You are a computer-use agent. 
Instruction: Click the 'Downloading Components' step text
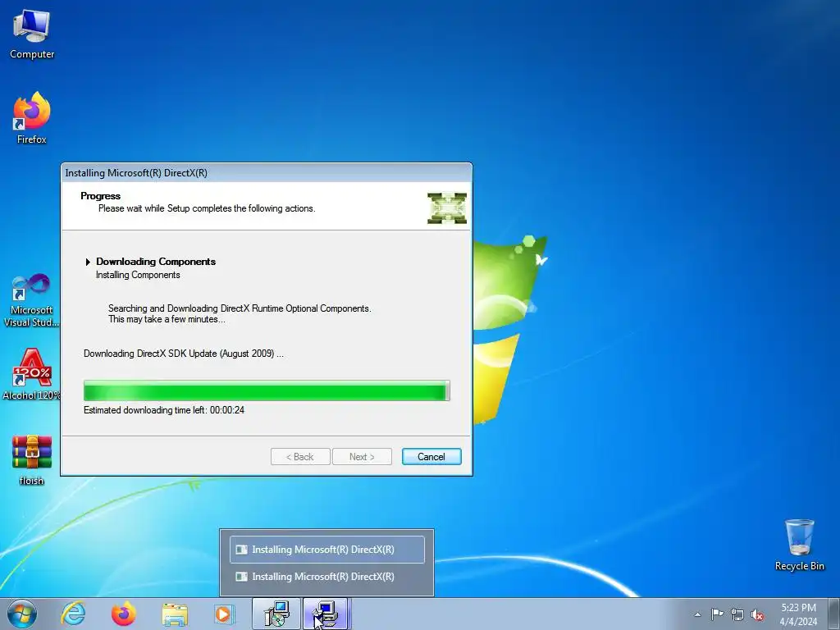point(156,262)
